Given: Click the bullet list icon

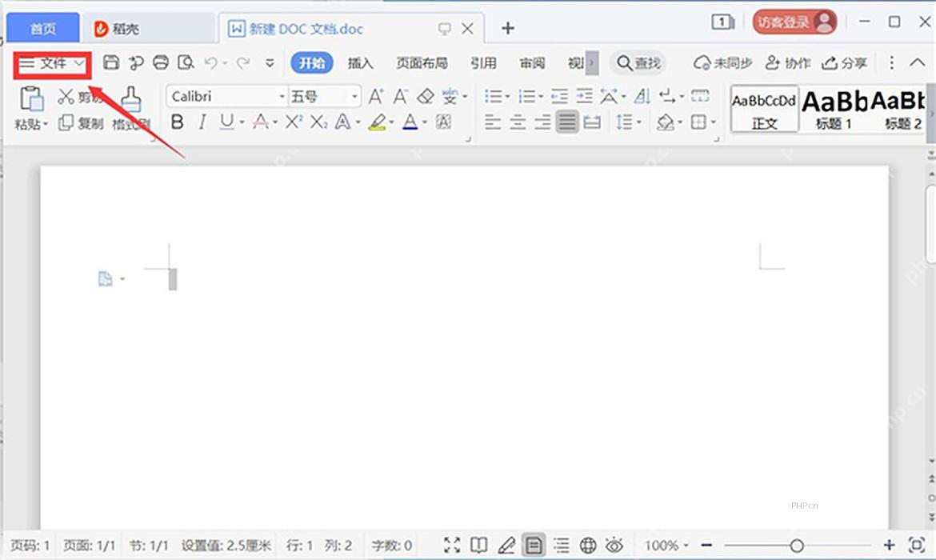Looking at the screenshot, I should (493, 96).
